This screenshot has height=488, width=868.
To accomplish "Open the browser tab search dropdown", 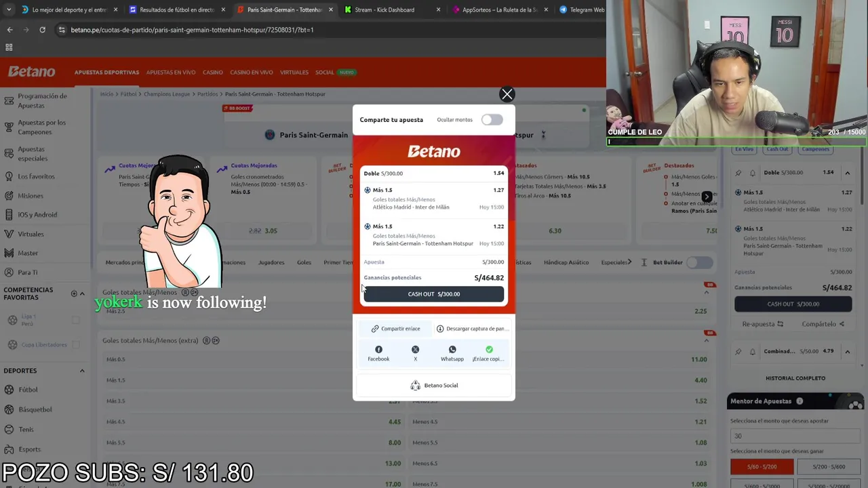I will tap(8, 9).
